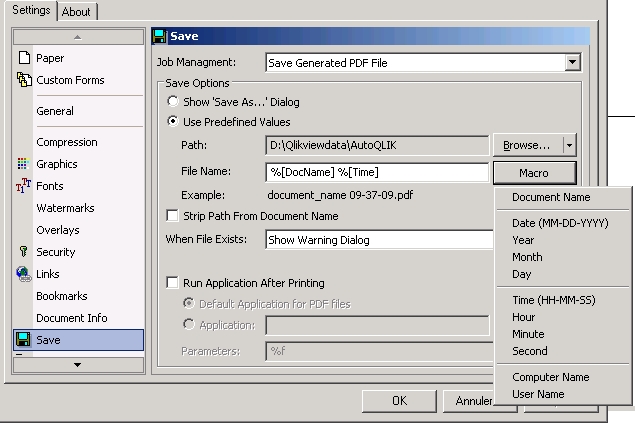Enable Run Application After Printing checkbox
The image size is (635, 423).
click(173, 282)
